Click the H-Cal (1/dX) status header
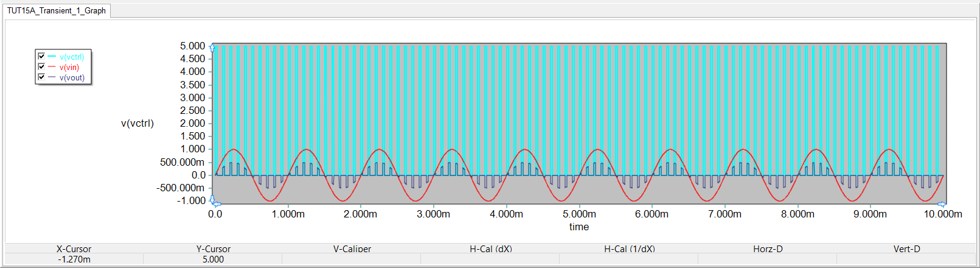 click(x=629, y=249)
